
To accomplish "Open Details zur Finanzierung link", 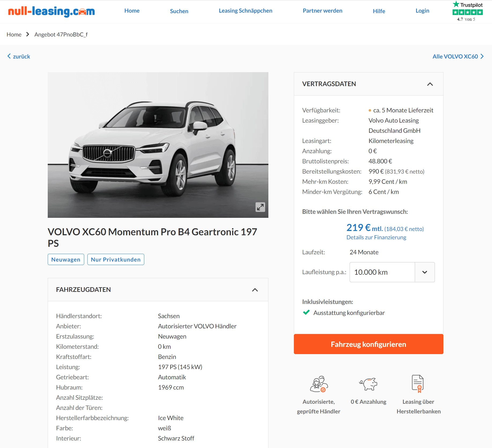I will click(x=376, y=237).
